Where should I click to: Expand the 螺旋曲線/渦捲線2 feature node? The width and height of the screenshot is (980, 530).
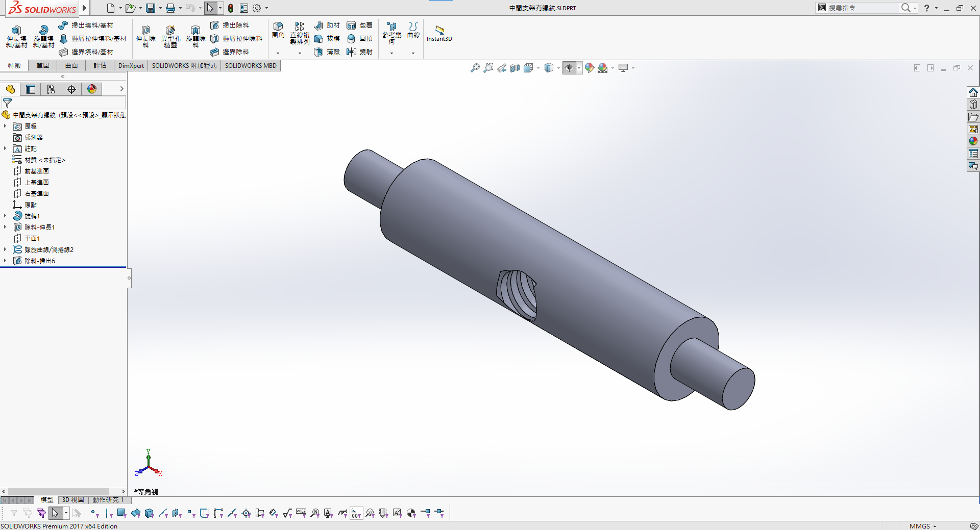(x=5, y=249)
